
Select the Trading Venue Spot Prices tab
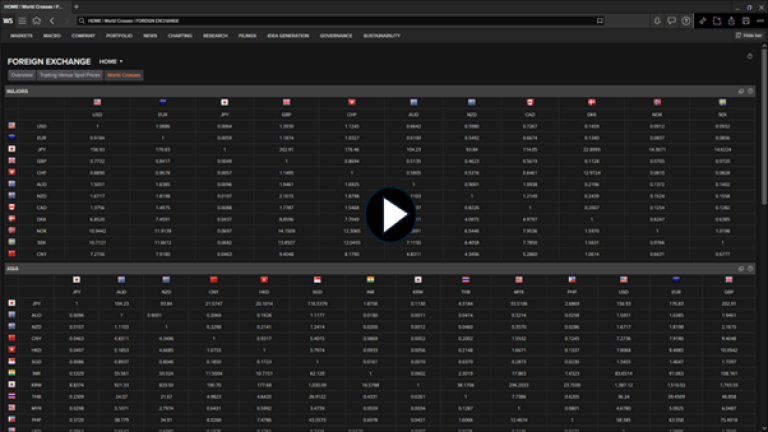(70, 75)
